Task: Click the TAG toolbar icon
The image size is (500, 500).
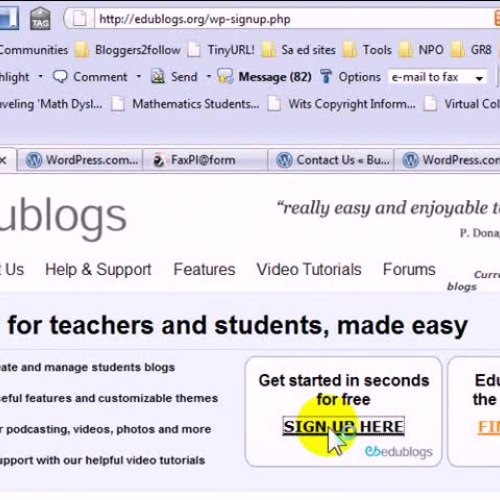Action: [x=40, y=19]
